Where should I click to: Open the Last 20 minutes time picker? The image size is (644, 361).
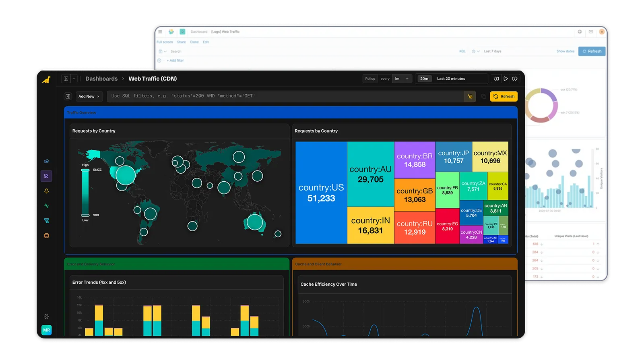click(451, 79)
